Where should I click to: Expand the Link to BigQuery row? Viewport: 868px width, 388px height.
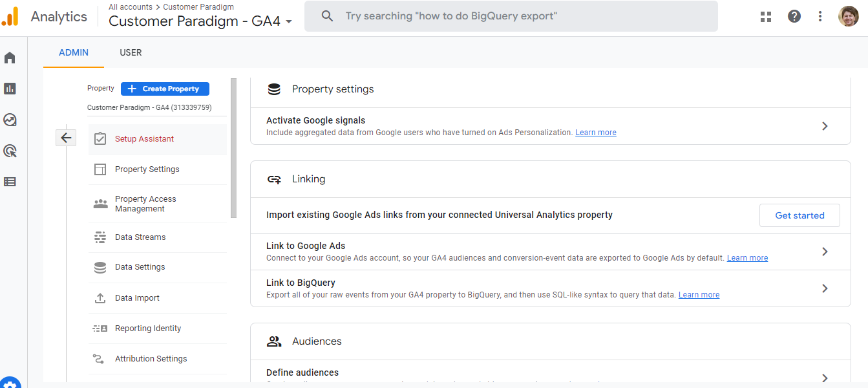tap(825, 288)
